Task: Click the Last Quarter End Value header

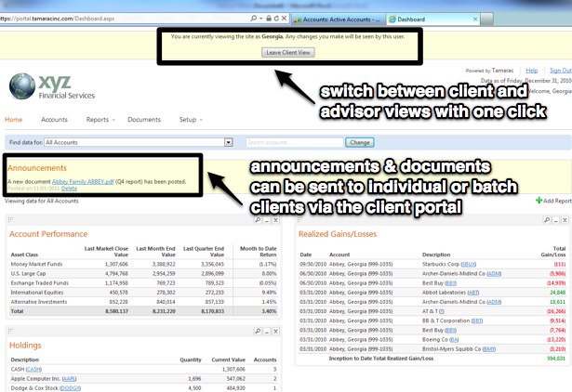Action: tap(204, 252)
